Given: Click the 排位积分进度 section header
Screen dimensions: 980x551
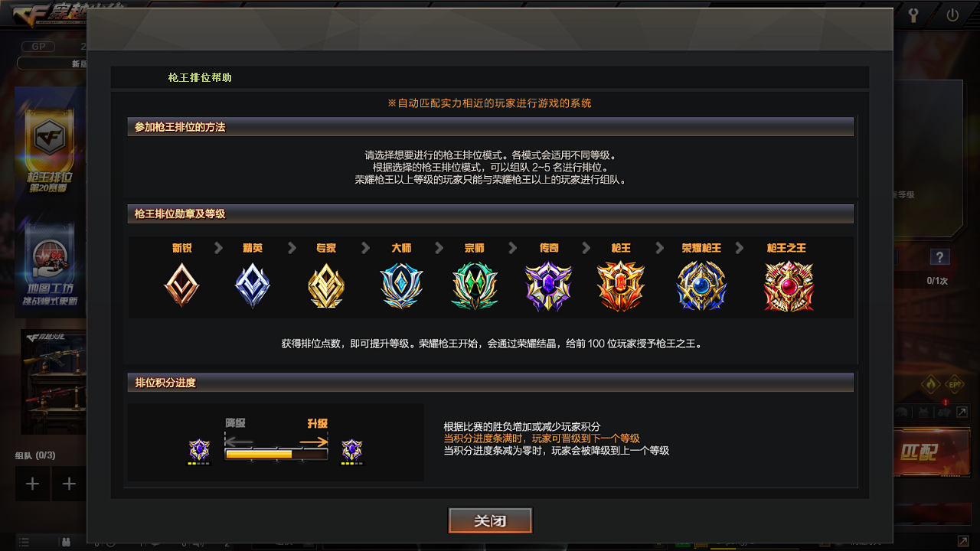Looking at the screenshot, I should tap(490, 383).
